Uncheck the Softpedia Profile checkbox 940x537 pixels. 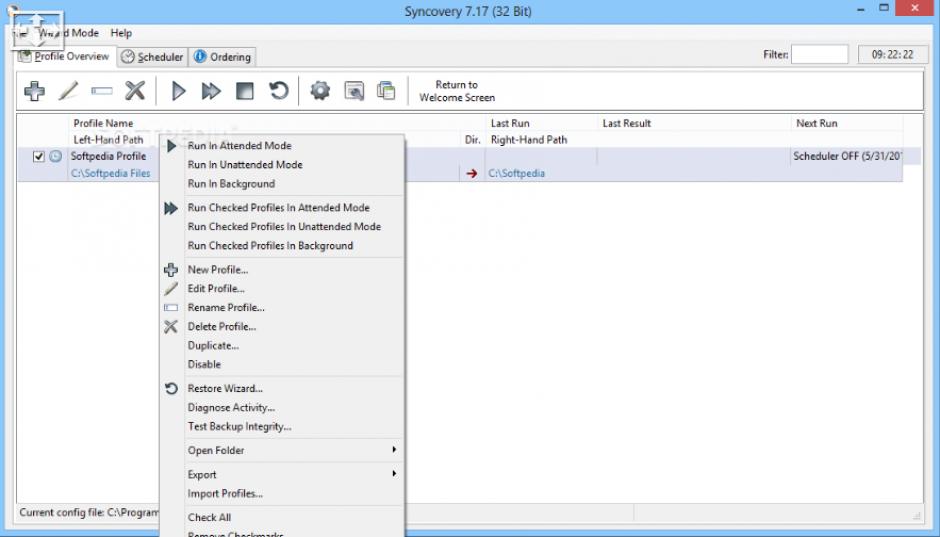point(39,156)
